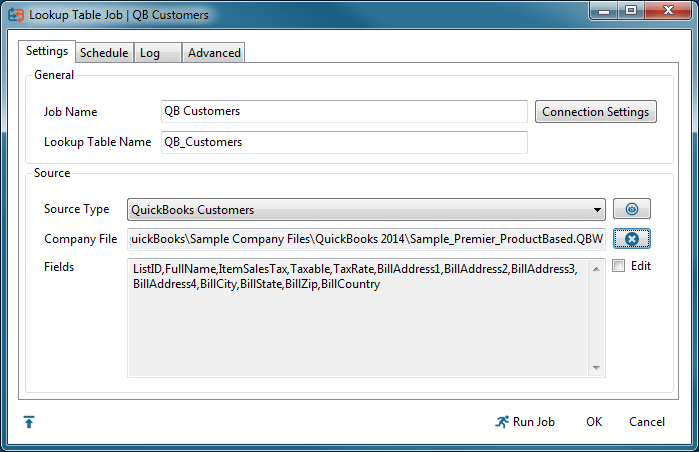Confirm with the OK button
The height and width of the screenshot is (452, 699).
point(594,422)
